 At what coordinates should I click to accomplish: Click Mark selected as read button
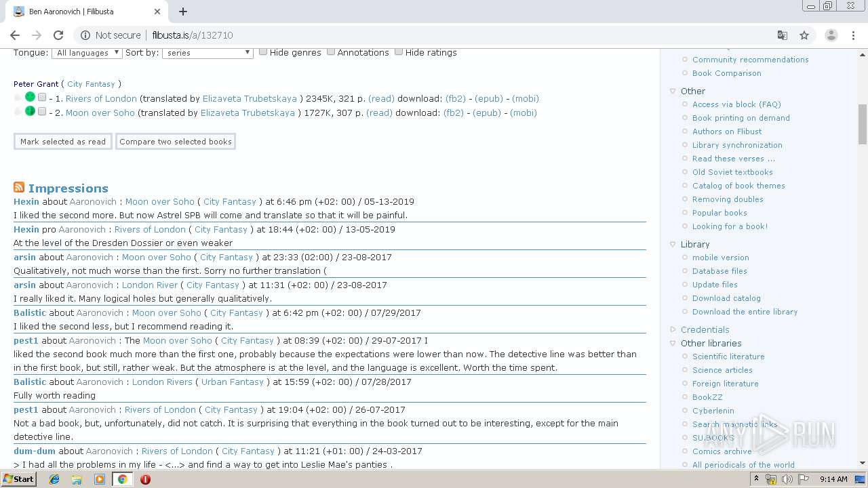[63, 142]
